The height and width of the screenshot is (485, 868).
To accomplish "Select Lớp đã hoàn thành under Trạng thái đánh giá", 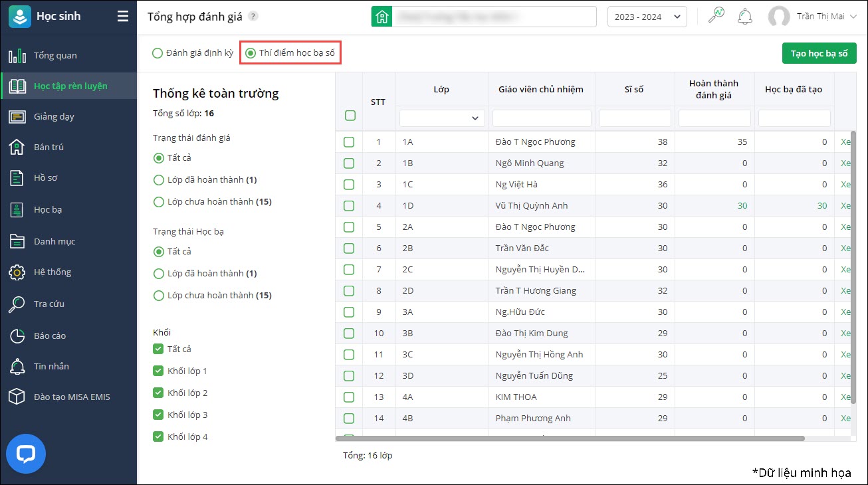I will click(x=158, y=180).
